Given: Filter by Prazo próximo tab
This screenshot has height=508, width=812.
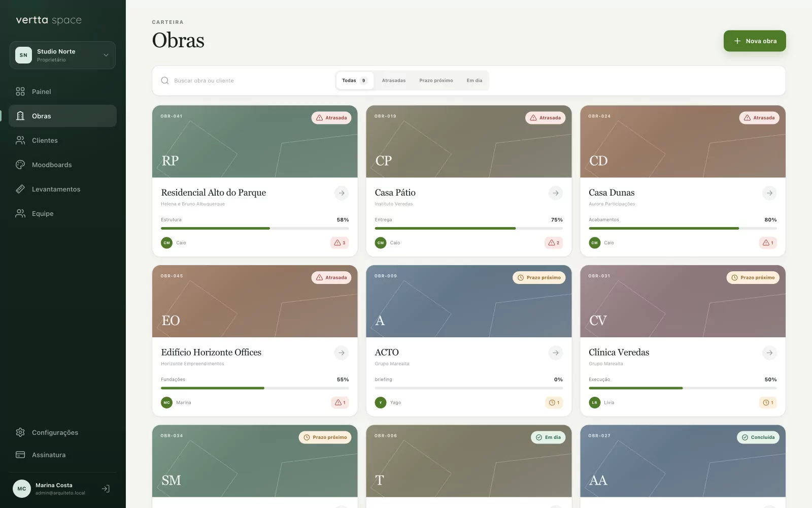Looking at the screenshot, I should [436, 80].
